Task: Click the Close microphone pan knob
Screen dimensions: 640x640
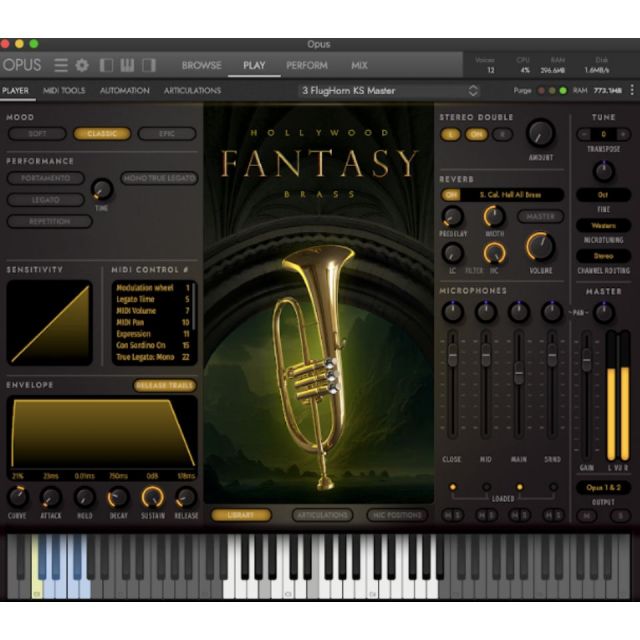Action: tap(452, 312)
